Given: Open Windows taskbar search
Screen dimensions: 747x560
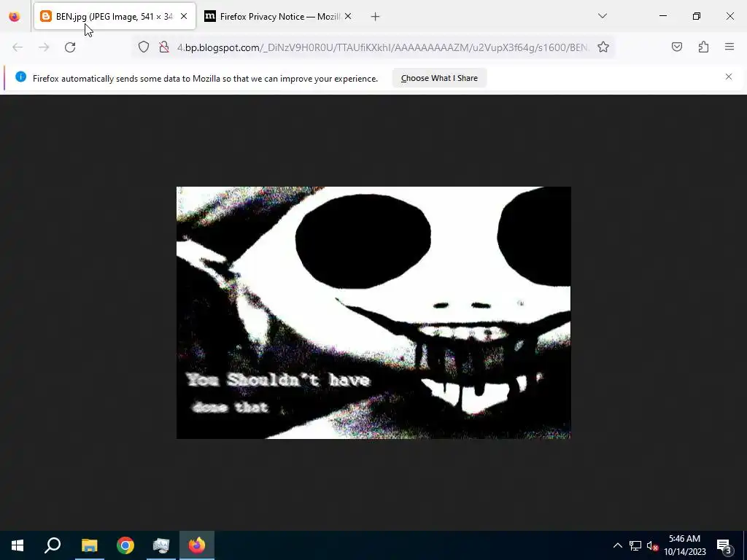Looking at the screenshot, I should (53, 545).
